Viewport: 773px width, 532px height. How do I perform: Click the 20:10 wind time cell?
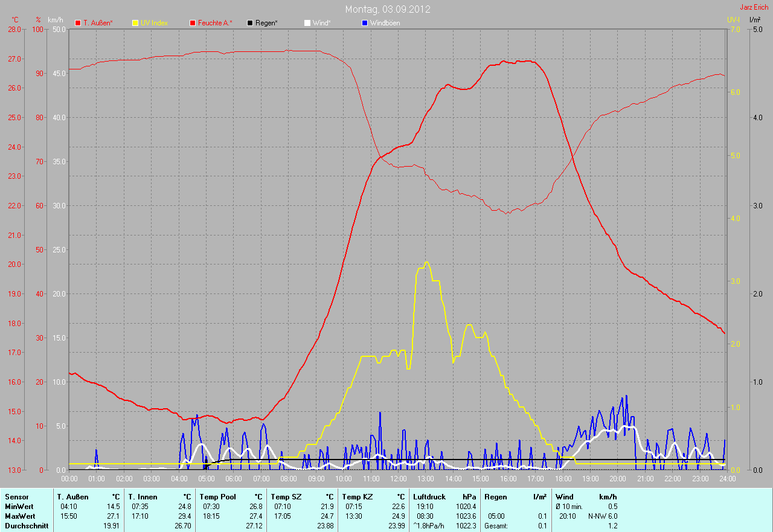pos(567,516)
